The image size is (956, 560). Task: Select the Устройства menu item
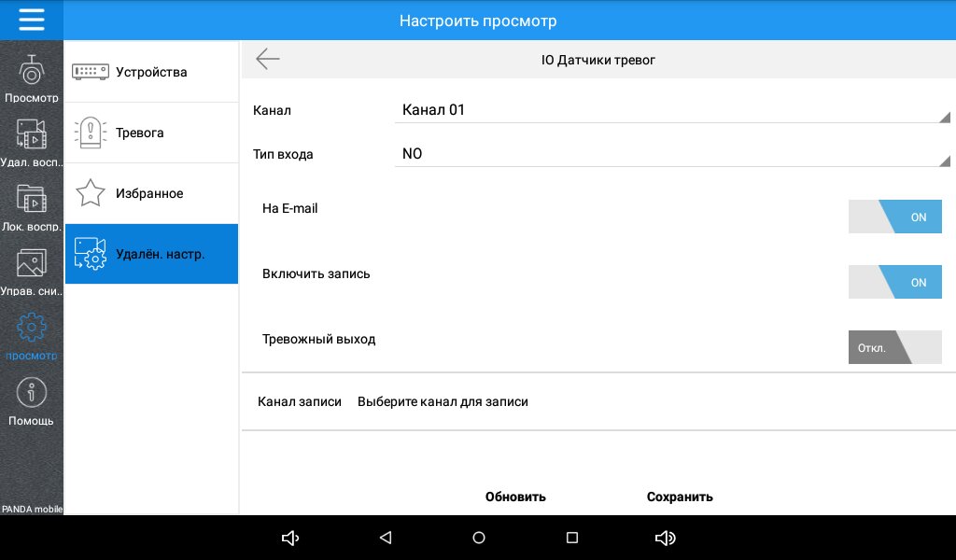[x=151, y=72]
